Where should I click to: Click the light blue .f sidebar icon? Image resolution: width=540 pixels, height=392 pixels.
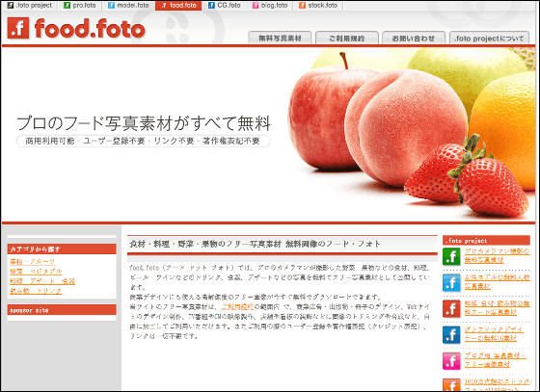[451, 282]
